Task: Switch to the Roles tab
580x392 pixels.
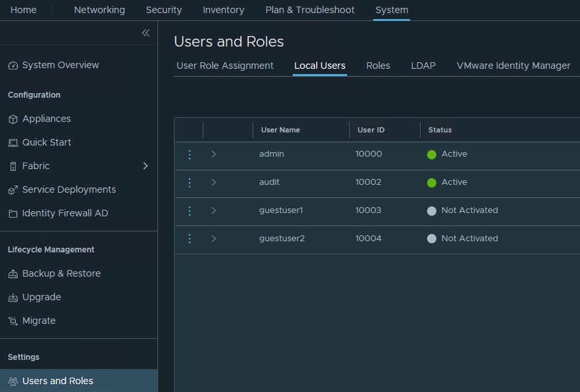Action: [378, 66]
